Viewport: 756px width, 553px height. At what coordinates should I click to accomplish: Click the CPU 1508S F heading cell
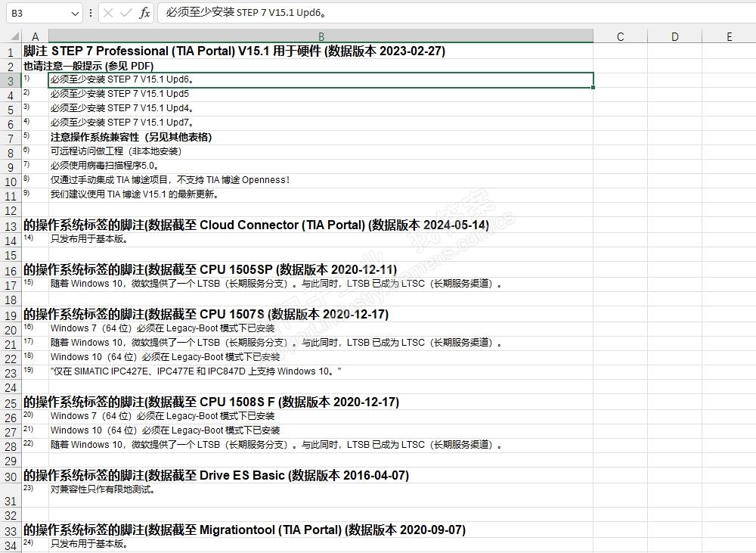pyautogui.click(x=211, y=402)
